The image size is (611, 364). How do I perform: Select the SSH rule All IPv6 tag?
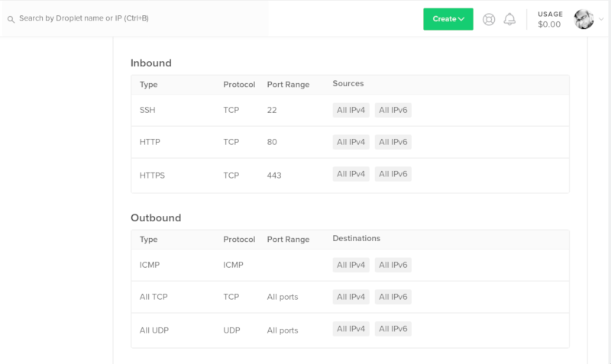click(393, 110)
